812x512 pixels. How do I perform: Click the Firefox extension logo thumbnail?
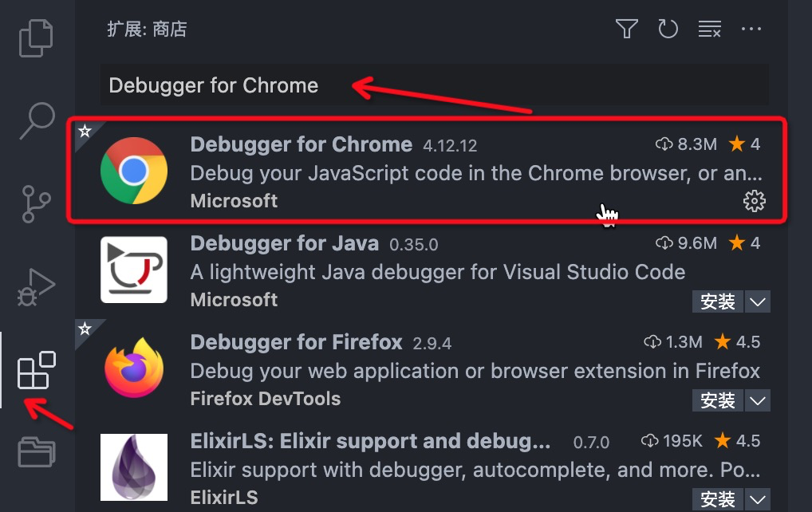point(134,368)
